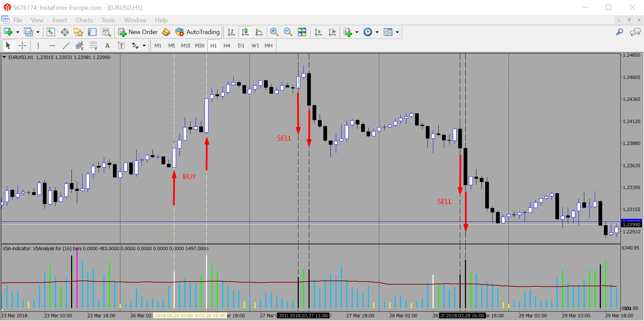Open the View menu
Screen dimensions: 644x321
[x=37, y=20]
